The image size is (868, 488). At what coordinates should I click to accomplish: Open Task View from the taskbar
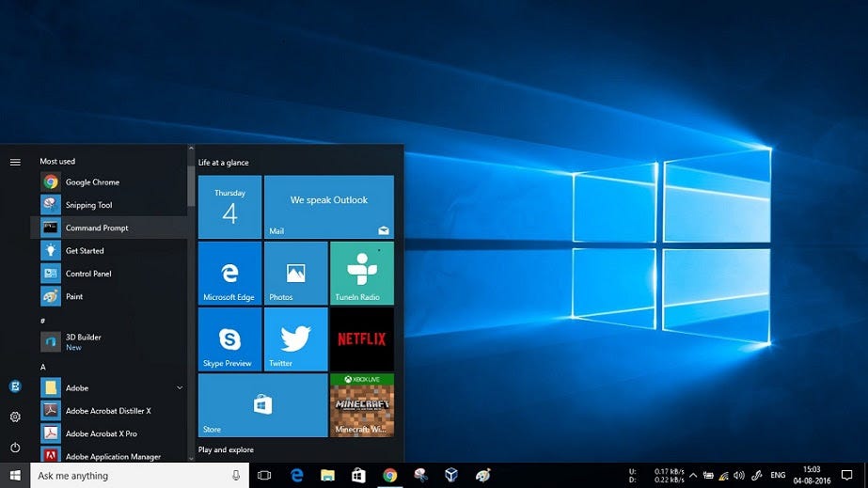point(264,476)
